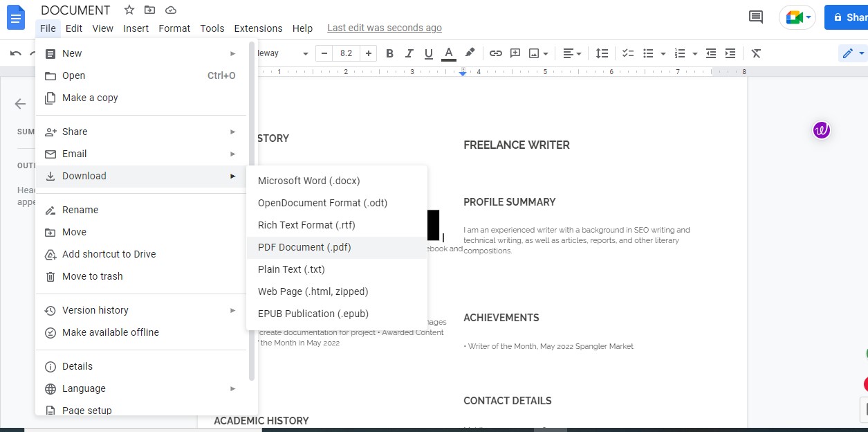868x432 pixels.
Task: Toggle underline formatting
Action: point(428,53)
